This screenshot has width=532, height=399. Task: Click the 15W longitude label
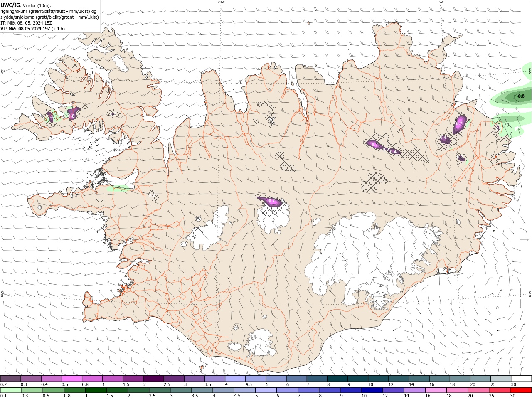click(x=440, y=2)
